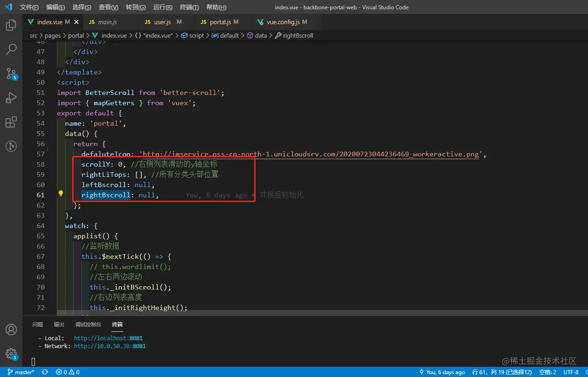Open the Extensions view in the activity bar
Image resolution: width=588 pixels, height=377 pixels.
tap(11, 122)
